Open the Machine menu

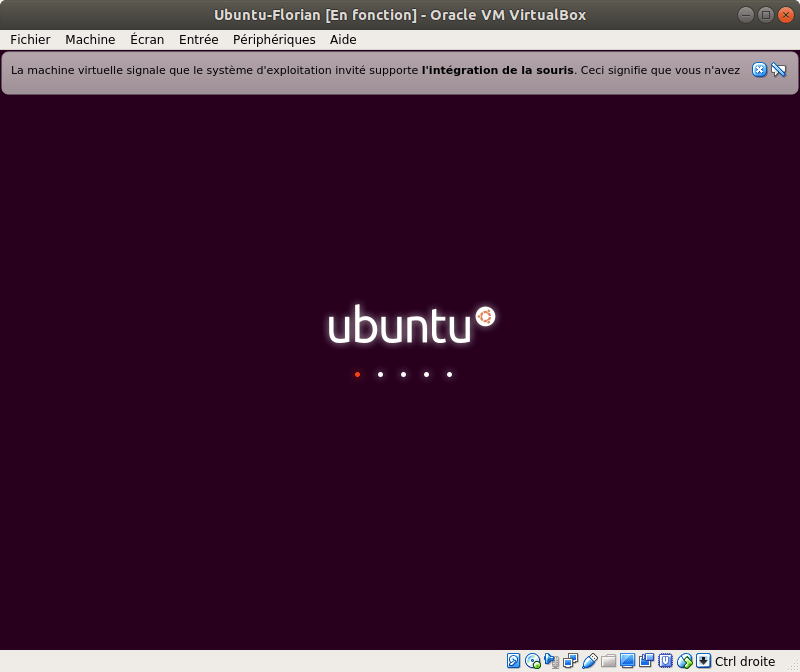point(90,40)
